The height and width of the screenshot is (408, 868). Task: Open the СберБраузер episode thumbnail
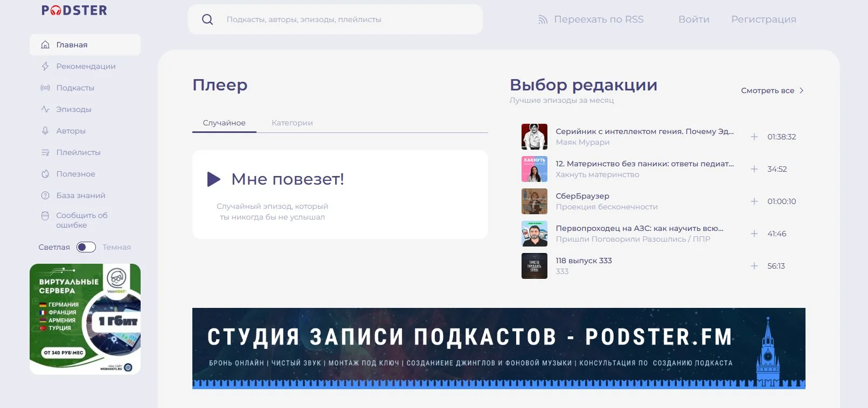click(534, 201)
